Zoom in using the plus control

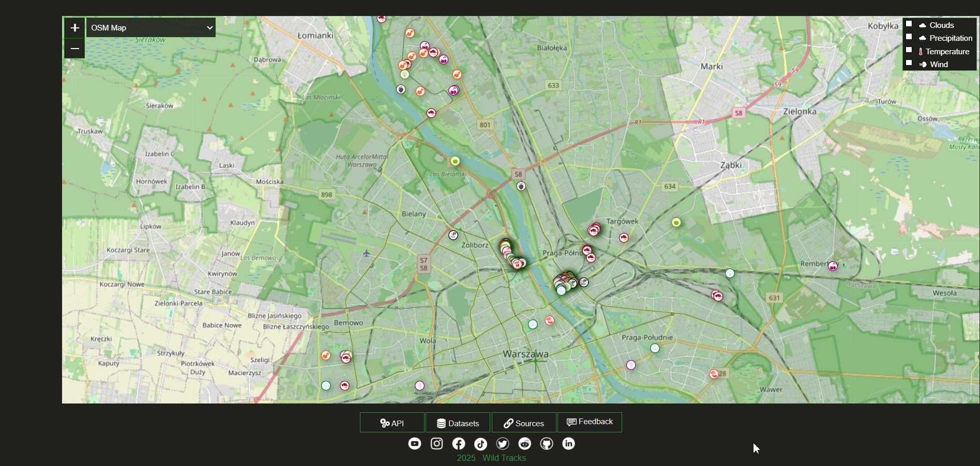pyautogui.click(x=74, y=27)
